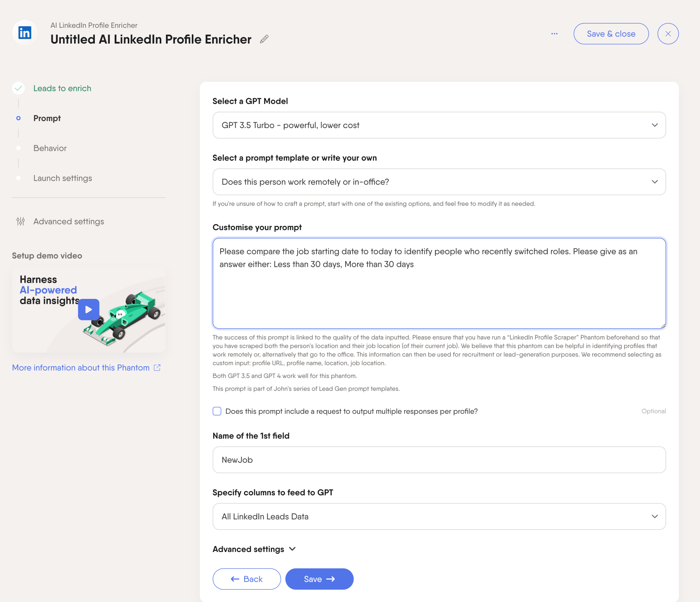Viewport: 700px width, 602px height.
Task: Click the Save button
Action: pos(319,579)
